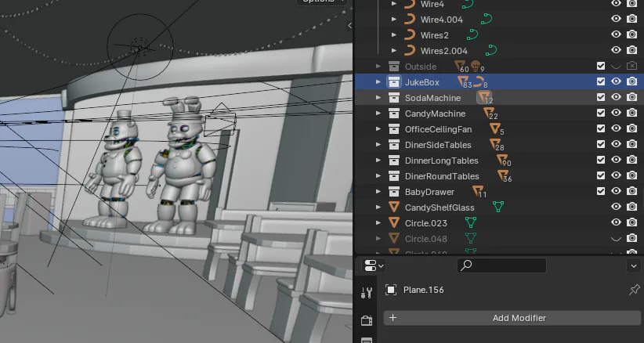Enable render for Outside crossed camera icon
The width and height of the screenshot is (644, 343).
pos(631,66)
